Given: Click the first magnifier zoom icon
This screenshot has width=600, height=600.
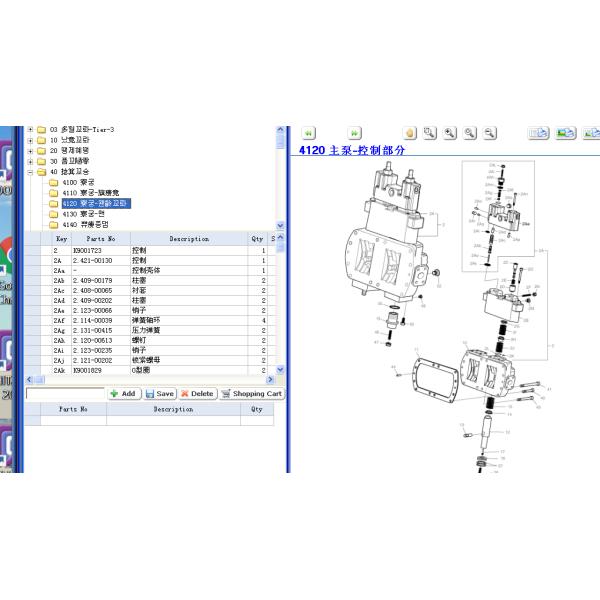Looking at the screenshot, I should [429, 133].
